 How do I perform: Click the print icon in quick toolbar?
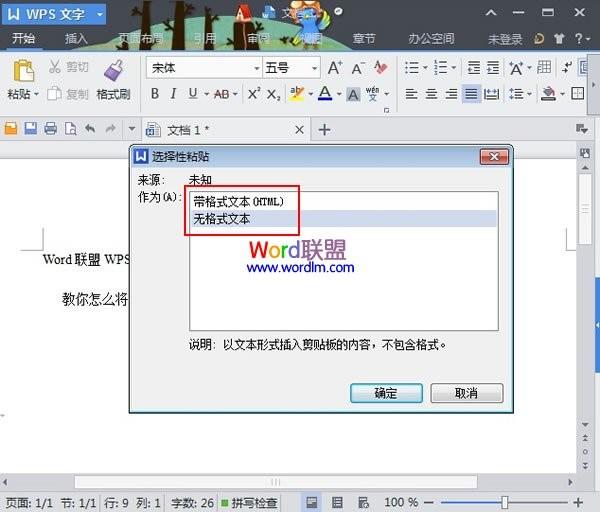click(50, 129)
